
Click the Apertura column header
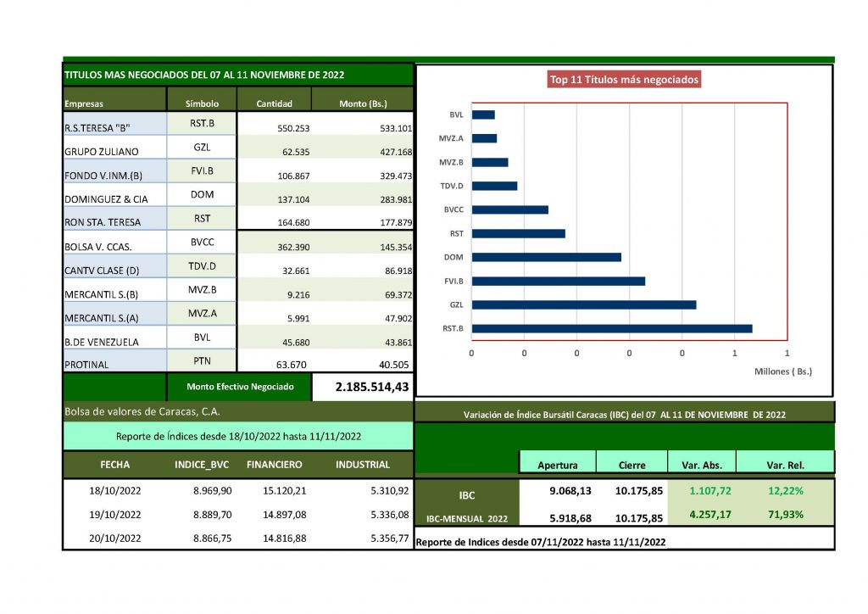click(557, 465)
